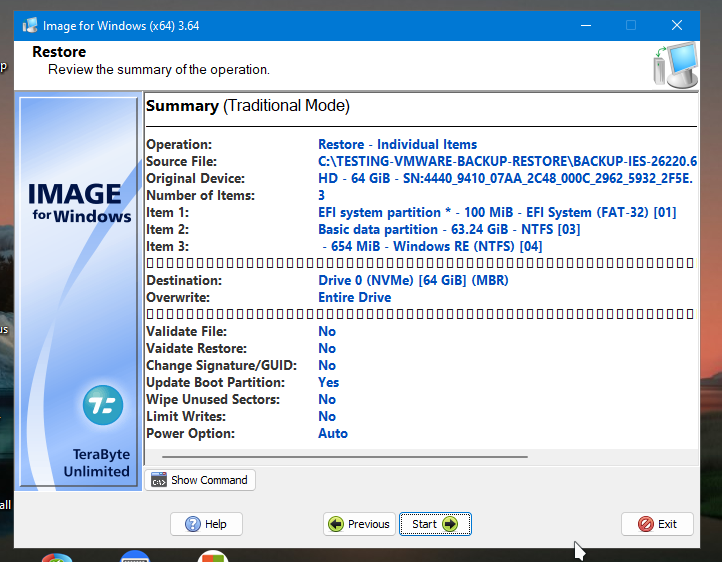Click Item 3 Windows RE 654 MiB entry
Viewport: 722px width, 562px height.
[432, 247]
